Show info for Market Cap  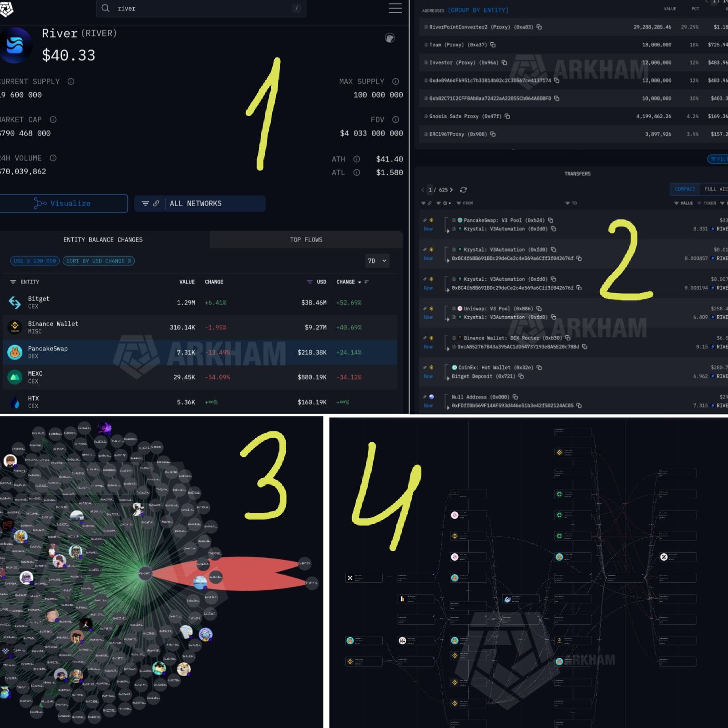coord(53,120)
